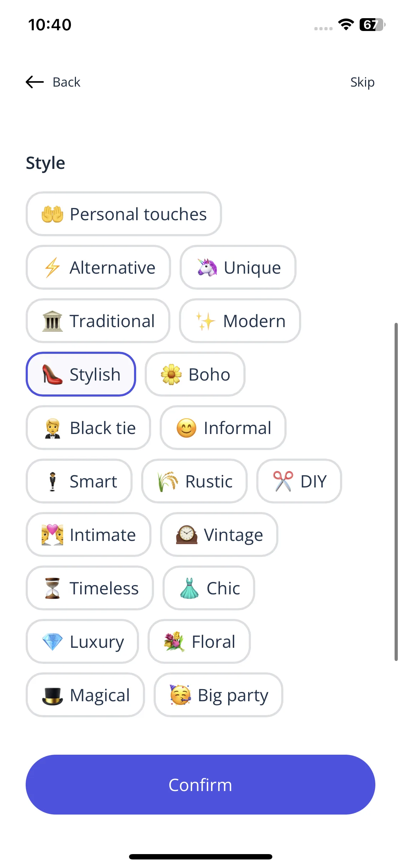The height and width of the screenshot is (868, 401).
Task: Go Back to previous screen
Action: tap(66, 82)
